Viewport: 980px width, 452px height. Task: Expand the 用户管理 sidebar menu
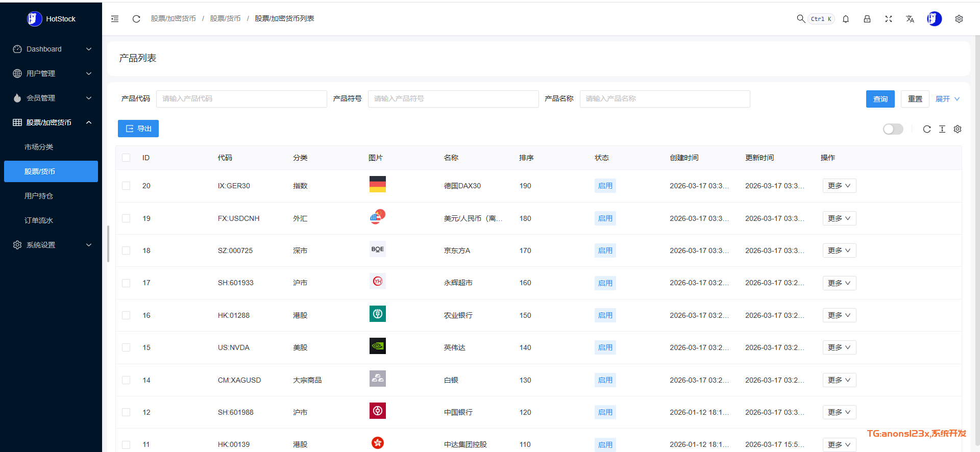pyautogui.click(x=51, y=73)
